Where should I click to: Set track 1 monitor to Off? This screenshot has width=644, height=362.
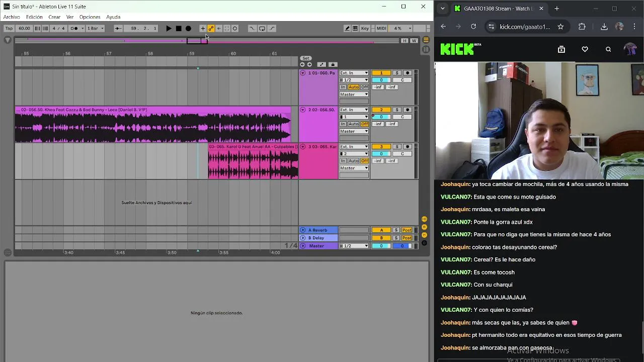pos(365,87)
